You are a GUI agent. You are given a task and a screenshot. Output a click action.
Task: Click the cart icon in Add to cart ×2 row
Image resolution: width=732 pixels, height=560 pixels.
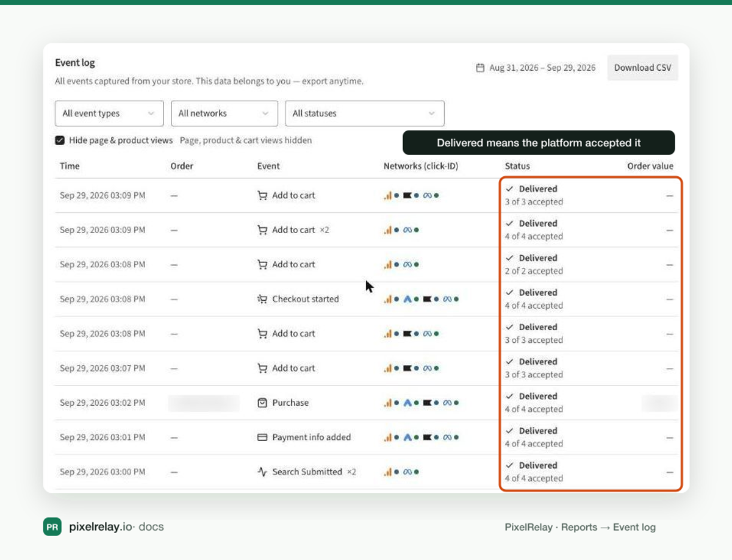click(x=262, y=230)
